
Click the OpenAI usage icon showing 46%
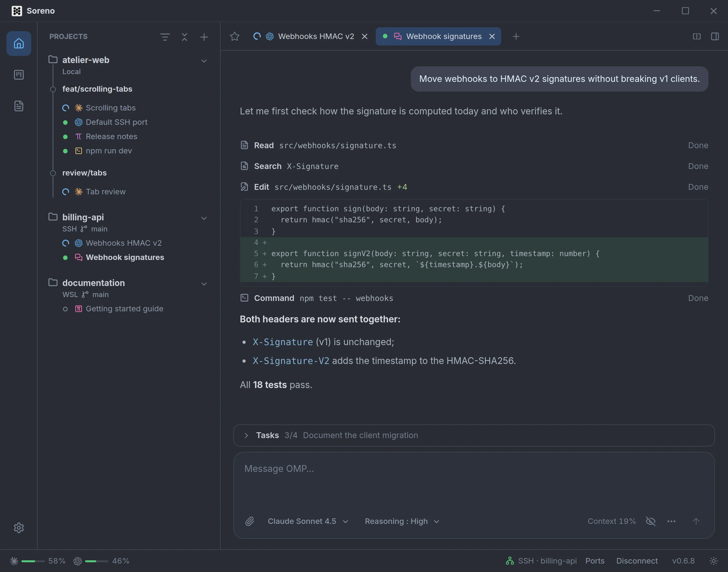pyautogui.click(x=78, y=561)
